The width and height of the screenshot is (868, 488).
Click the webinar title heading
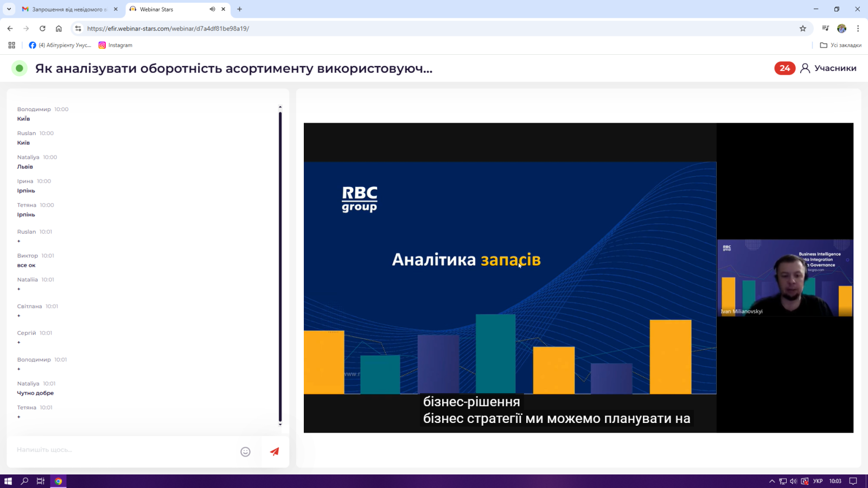pos(234,68)
